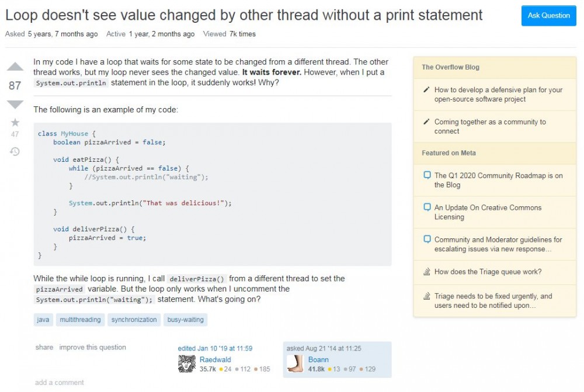
Task: Click the stack icon beside Triage queue question
Action: click(427, 272)
